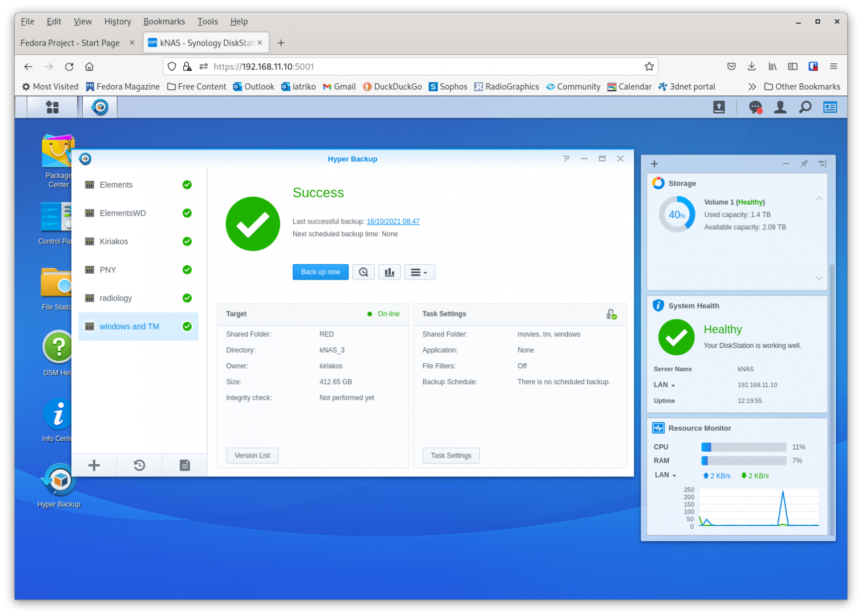Create a new backup task plus icon
862x616 pixels.
[x=94, y=465]
